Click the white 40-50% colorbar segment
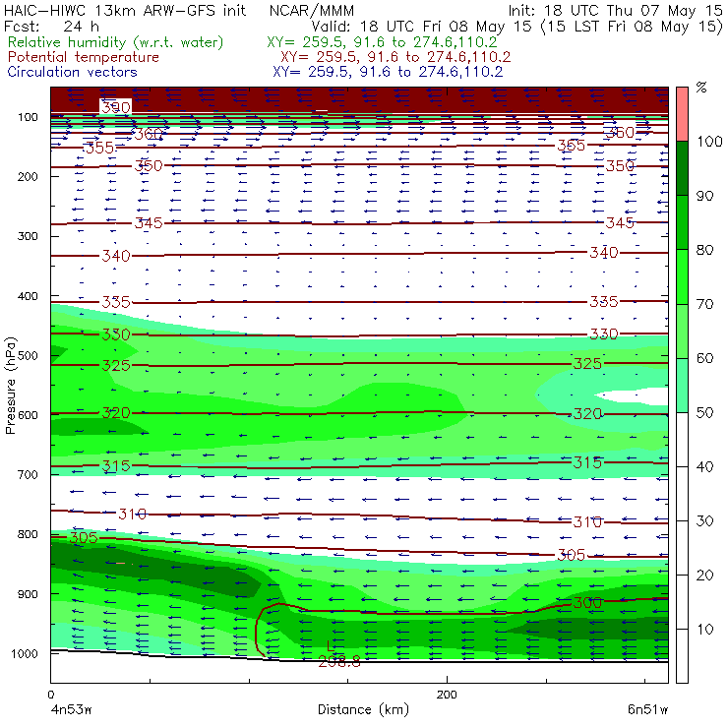The width and height of the screenshot is (728, 728). pyautogui.click(x=682, y=440)
